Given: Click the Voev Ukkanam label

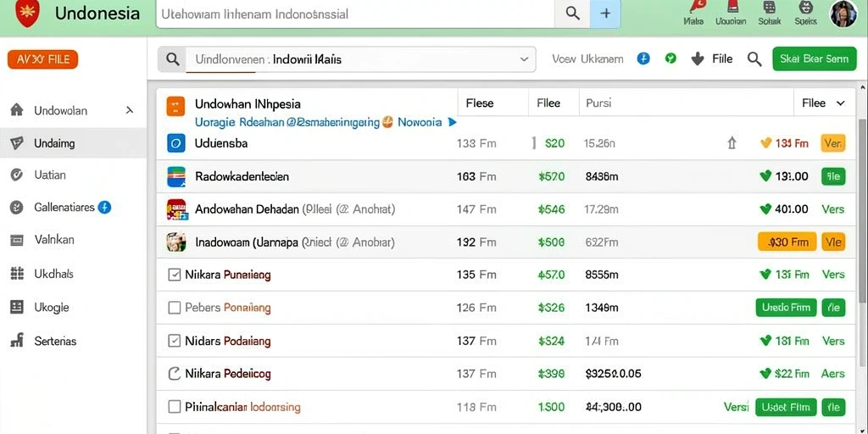Looking at the screenshot, I should [x=588, y=59].
